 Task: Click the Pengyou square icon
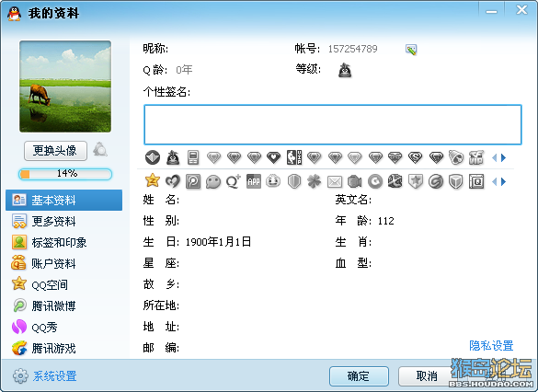[x=193, y=181]
